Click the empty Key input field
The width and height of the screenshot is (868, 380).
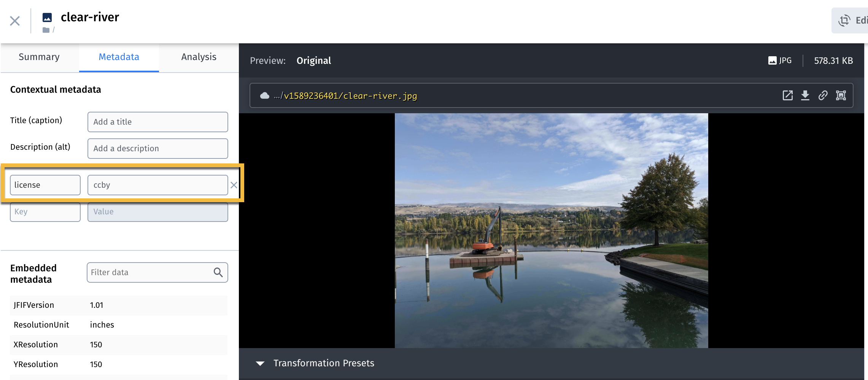(45, 212)
